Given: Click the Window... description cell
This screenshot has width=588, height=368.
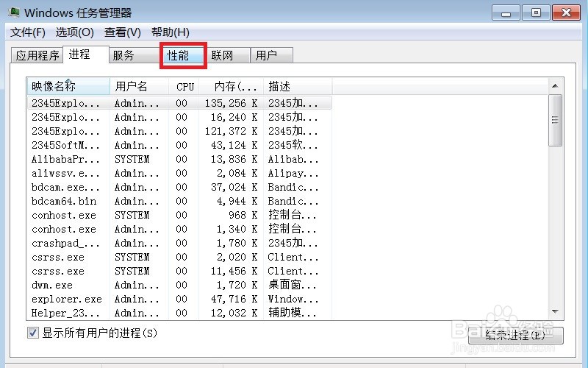Looking at the screenshot, I should (x=293, y=300).
